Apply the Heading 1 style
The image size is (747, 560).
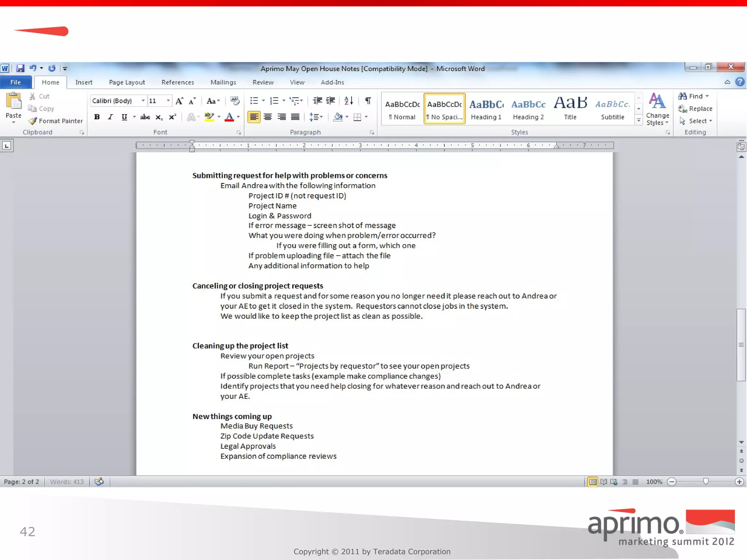pos(486,109)
